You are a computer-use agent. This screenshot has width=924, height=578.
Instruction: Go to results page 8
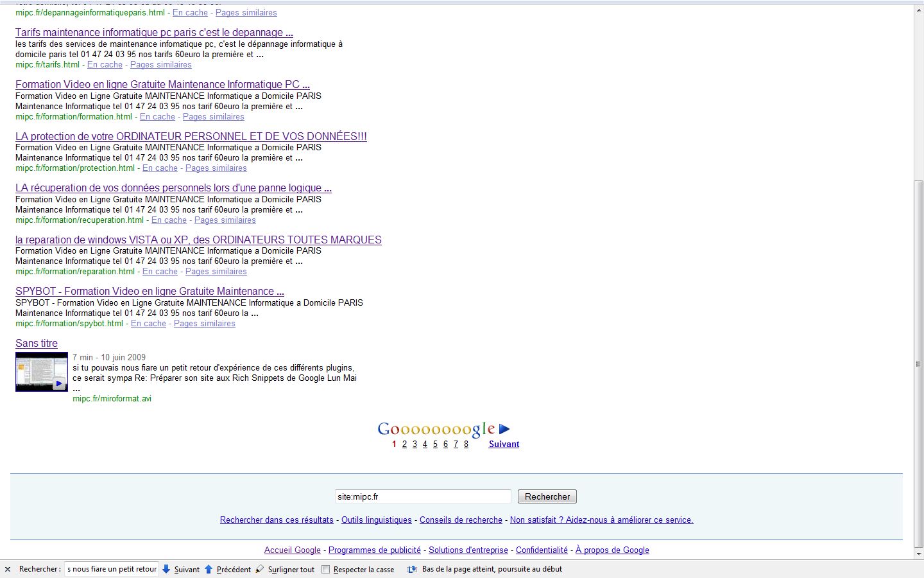coord(466,444)
